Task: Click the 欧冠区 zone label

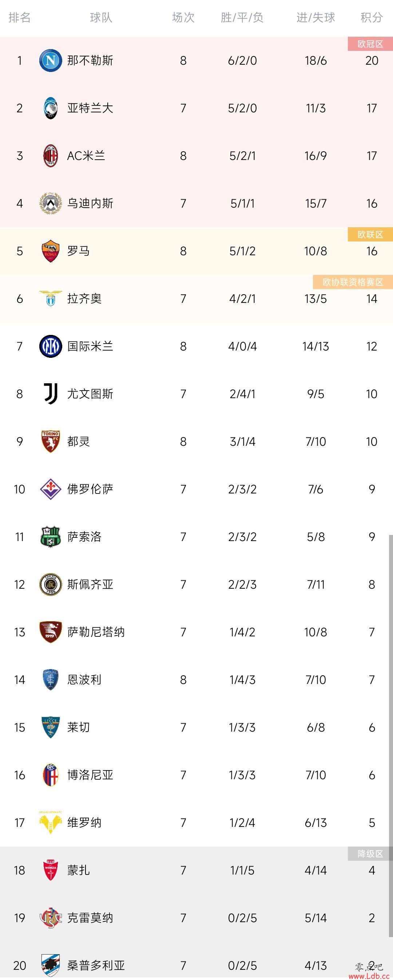Action: tap(370, 44)
